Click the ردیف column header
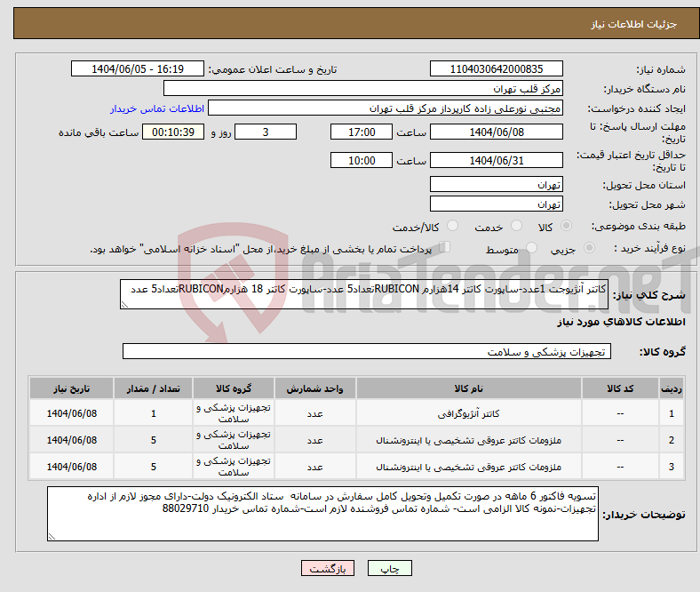This screenshot has height=592, width=700. [x=671, y=388]
